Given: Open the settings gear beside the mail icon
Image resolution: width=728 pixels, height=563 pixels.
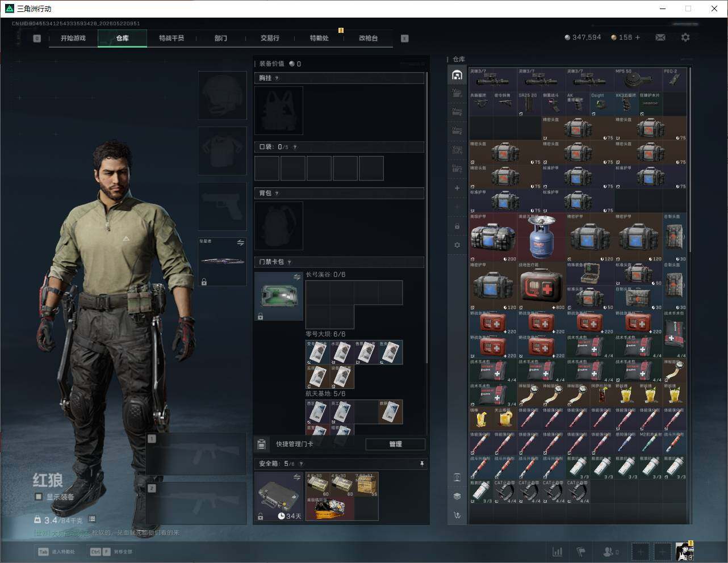Looking at the screenshot, I should 685,37.
